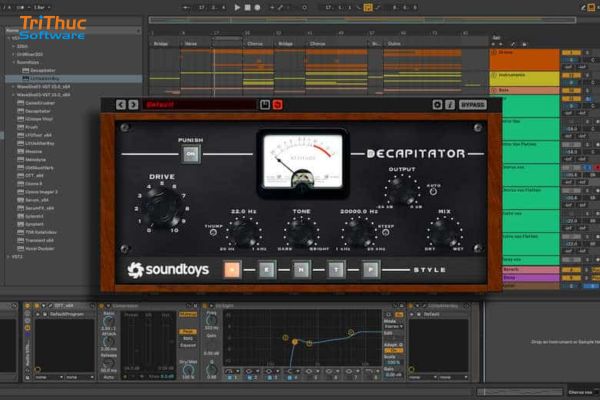The height and width of the screenshot is (400, 600).
Task: Click EQ Eight Freq knob
Action: (211, 321)
